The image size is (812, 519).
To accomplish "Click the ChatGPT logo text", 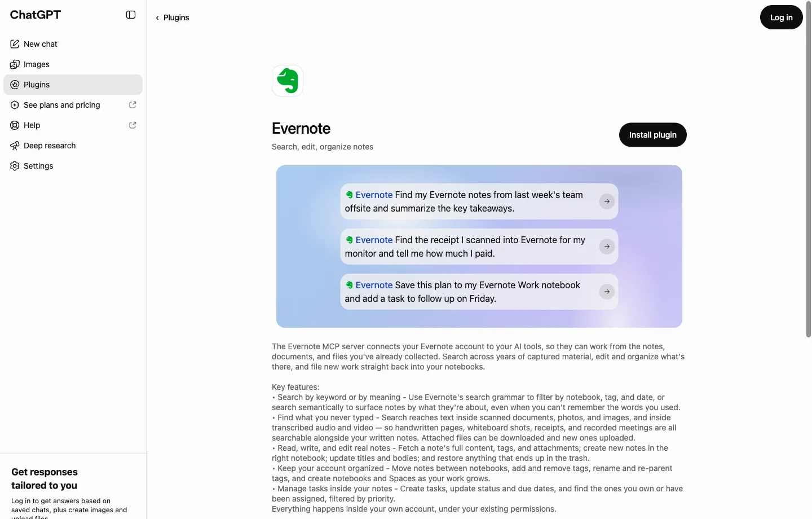I will tap(36, 15).
